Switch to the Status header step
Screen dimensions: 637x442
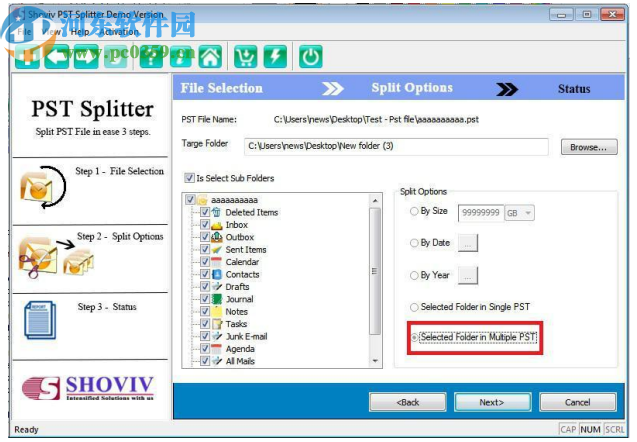(574, 89)
